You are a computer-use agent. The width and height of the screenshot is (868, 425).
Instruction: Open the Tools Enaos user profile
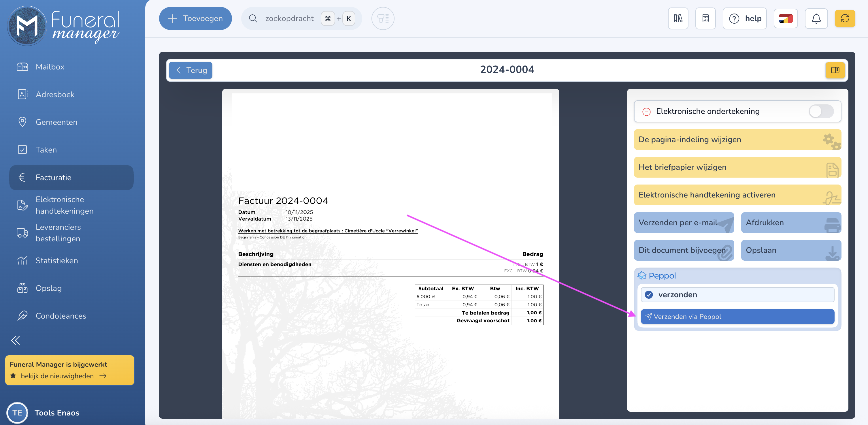click(x=56, y=413)
